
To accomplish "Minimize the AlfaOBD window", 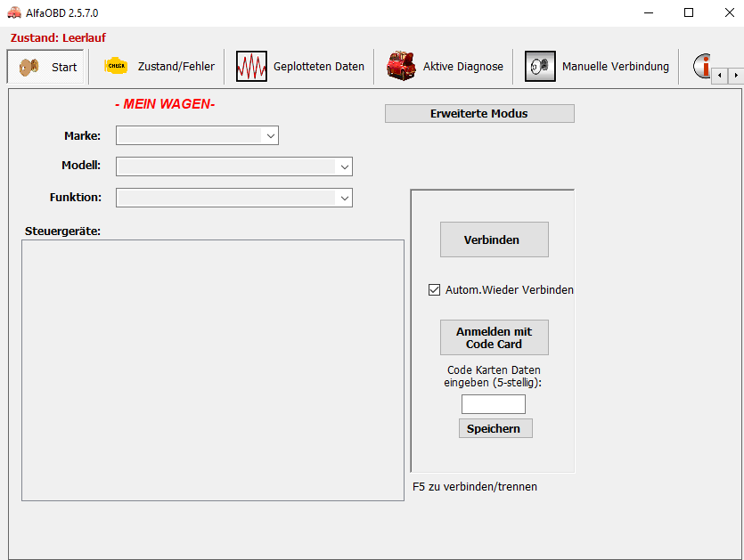I will pyautogui.click(x=649, y=12).
